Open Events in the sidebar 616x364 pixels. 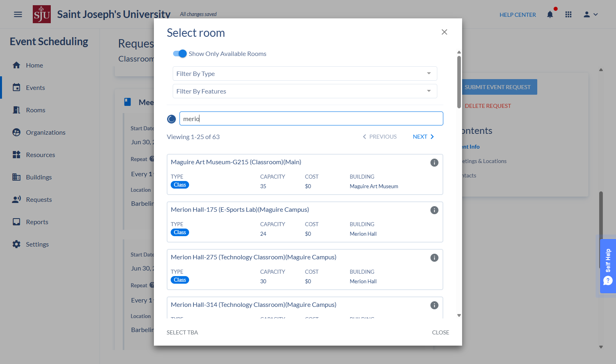(x=35, y=88)
